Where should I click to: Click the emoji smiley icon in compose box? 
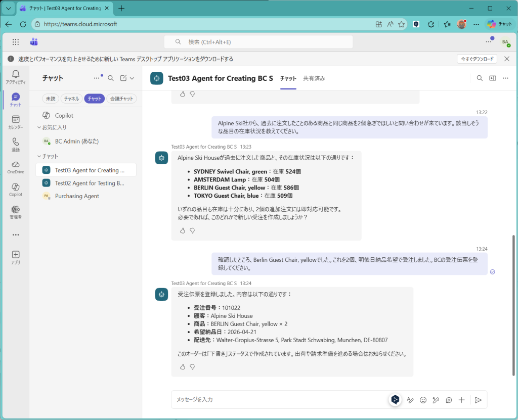(423, 400)
